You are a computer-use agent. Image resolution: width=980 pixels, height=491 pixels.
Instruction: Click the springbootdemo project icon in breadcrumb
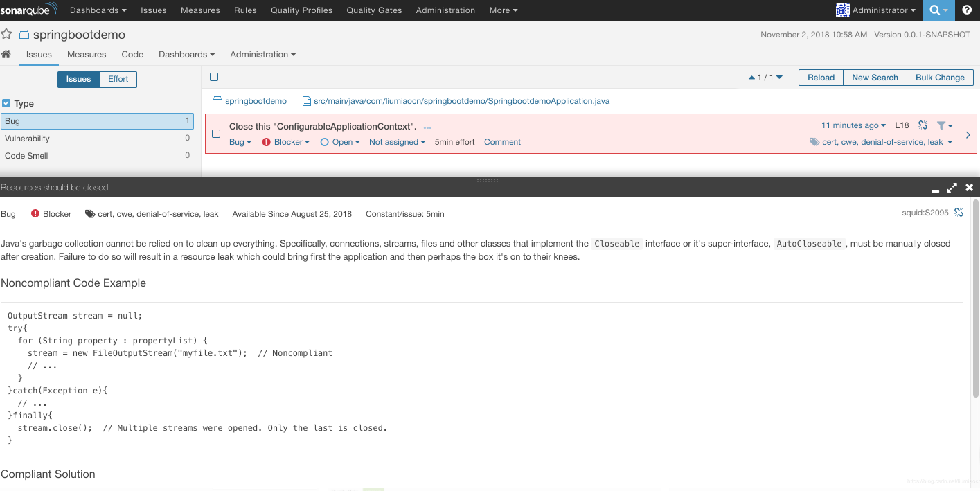click(x=217, y=101)
